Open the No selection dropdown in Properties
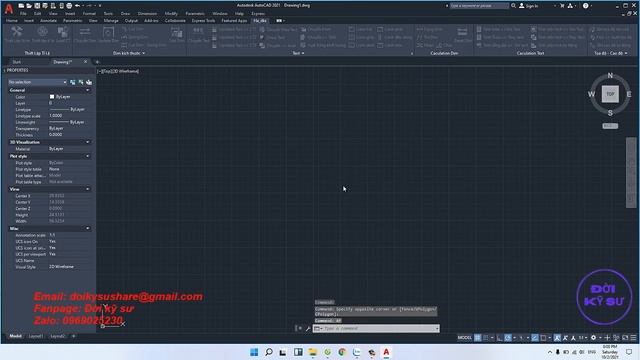The height and width of the screenshot is (360, 640). tap(37, 82)
